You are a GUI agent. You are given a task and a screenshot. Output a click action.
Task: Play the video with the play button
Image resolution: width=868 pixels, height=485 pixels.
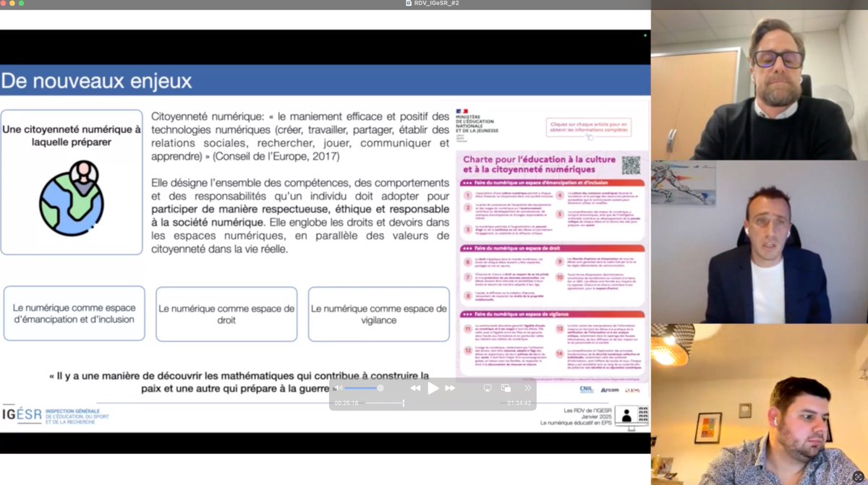433,388
